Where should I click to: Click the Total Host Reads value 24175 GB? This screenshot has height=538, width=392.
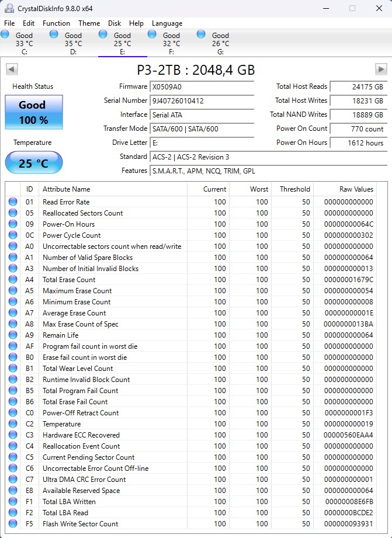[359, 87]
